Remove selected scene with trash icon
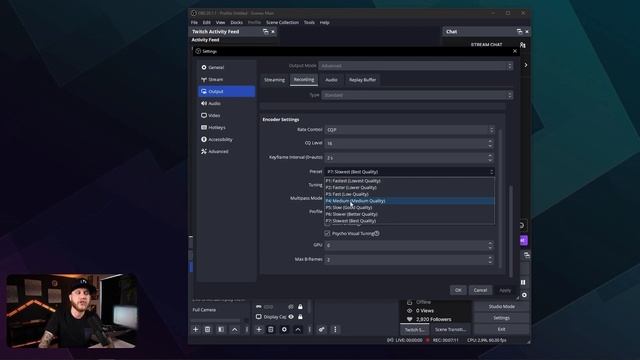The width and height of the screenshot is (640, 360). pyautogui.click(x=208, y=329)
